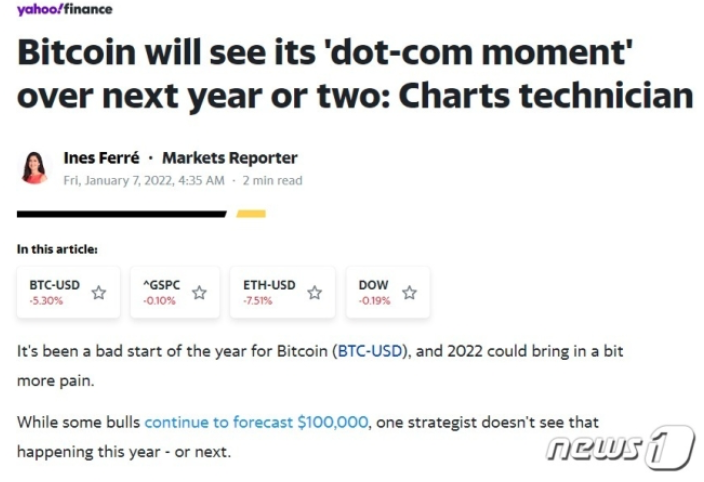Open the ^GSPC ticker symbol
This screenshot has height=482, width=704.
(161, 285)
